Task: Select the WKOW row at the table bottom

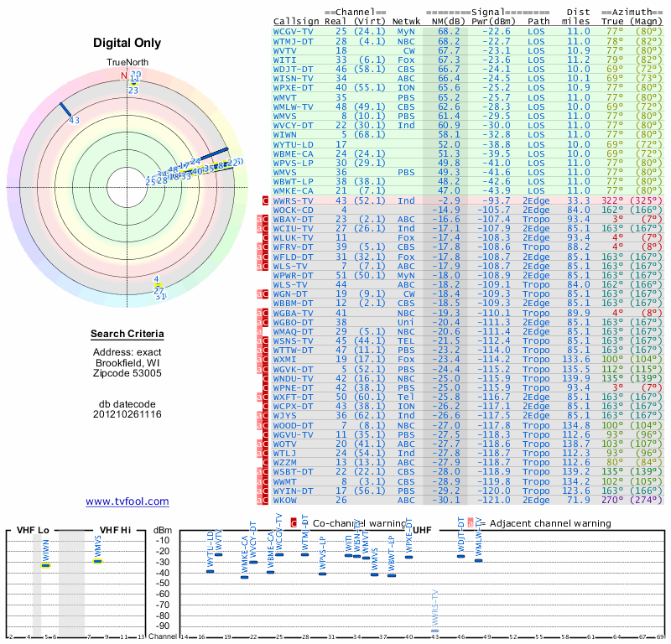Action: click(x=294, y=500)
